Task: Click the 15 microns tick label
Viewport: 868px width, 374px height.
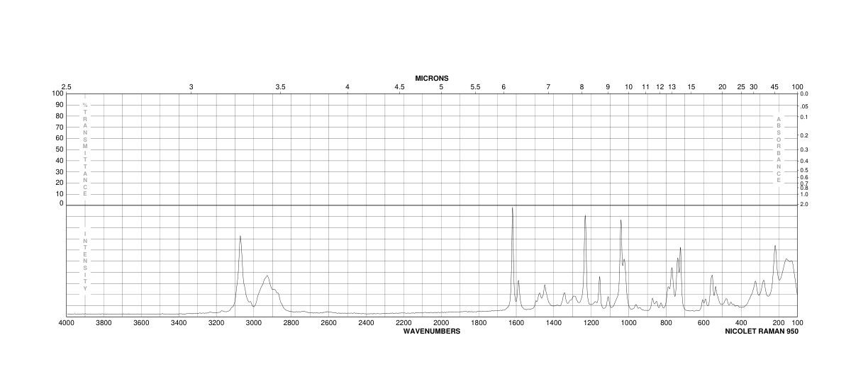Action: pos(691,87)
